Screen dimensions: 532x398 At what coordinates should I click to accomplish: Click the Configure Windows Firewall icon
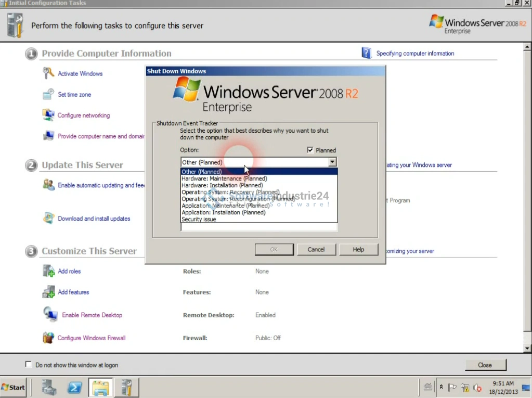point(48,338)
